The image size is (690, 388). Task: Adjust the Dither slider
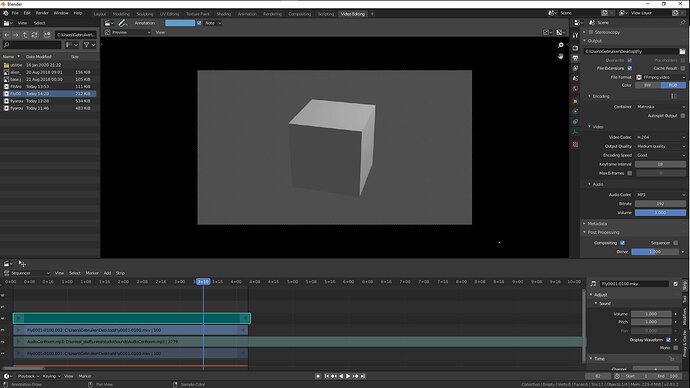point(655,252)
